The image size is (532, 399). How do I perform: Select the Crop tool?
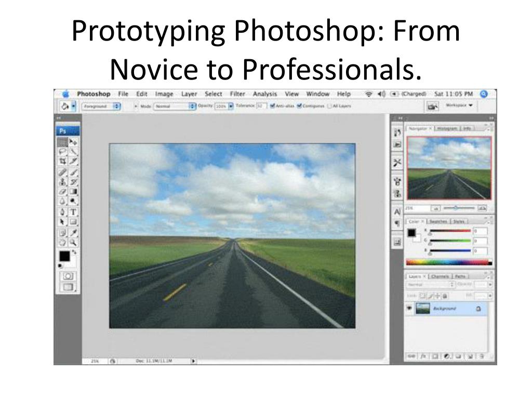tap(62, 161)
